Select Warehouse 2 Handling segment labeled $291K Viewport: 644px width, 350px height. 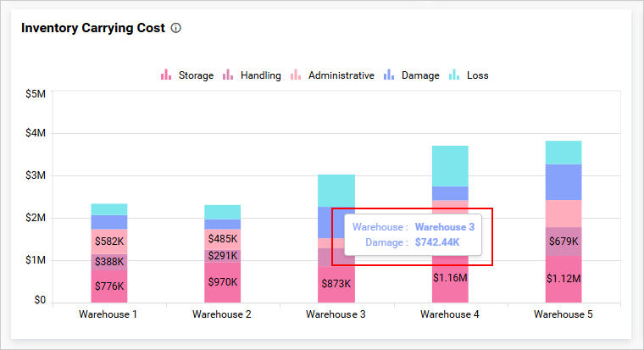pos(222,255)
